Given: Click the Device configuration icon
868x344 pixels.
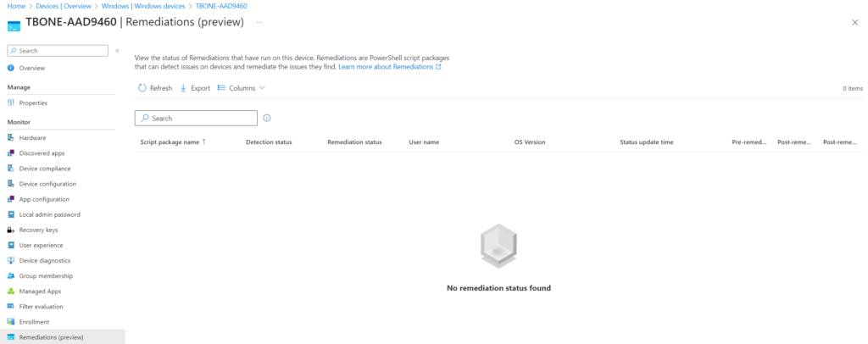Looking at the screenshot, I should tap(10, 184).
